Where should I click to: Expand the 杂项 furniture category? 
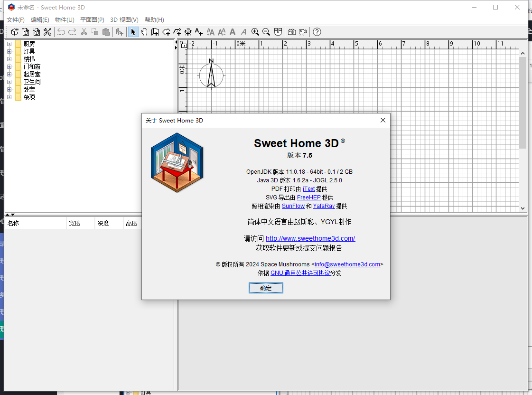[x=9, y=97]
